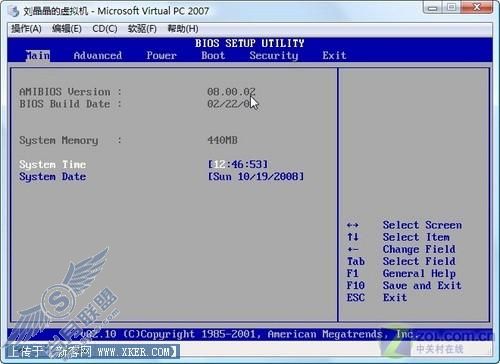500x364 pixels.
Task: Click the Change Field help text
Action: coord(419,249)
